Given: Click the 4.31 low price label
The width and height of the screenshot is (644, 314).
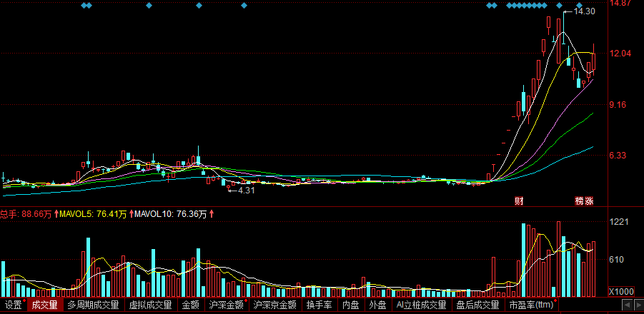Looking at the screenshot, I should pos(247,191).
